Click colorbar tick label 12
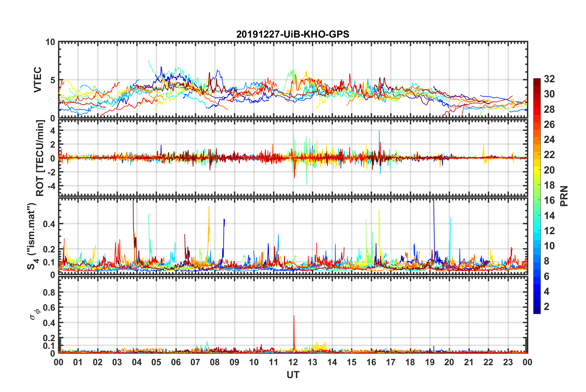The image size is (586, 392). point(549,231)
